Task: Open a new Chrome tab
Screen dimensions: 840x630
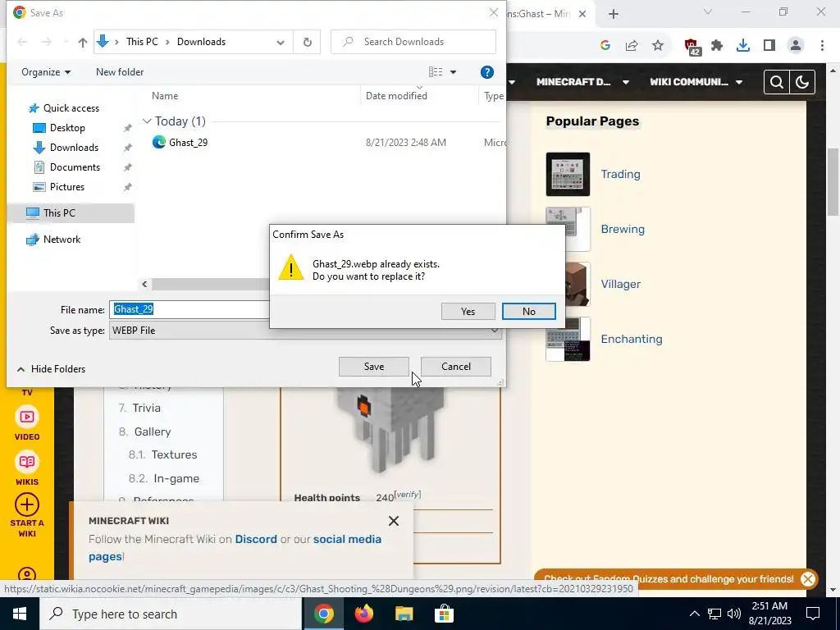Action: pyautogui.click(x=614, y=14)
